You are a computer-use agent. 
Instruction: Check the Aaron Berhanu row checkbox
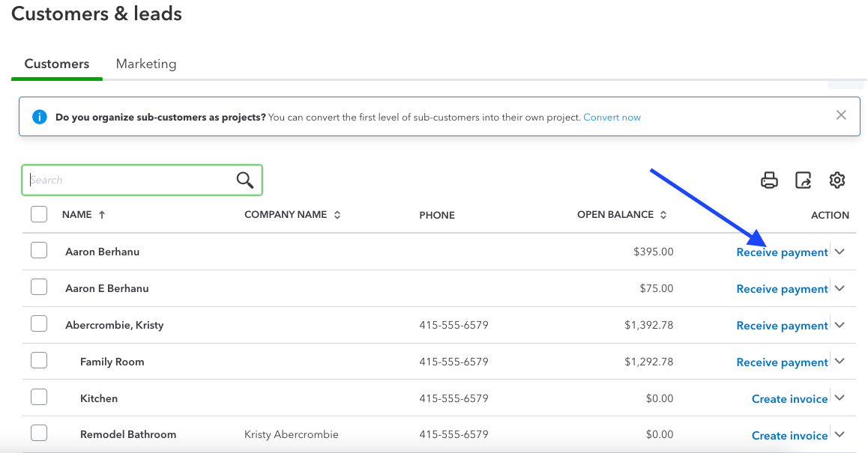(x=39, y=251)
